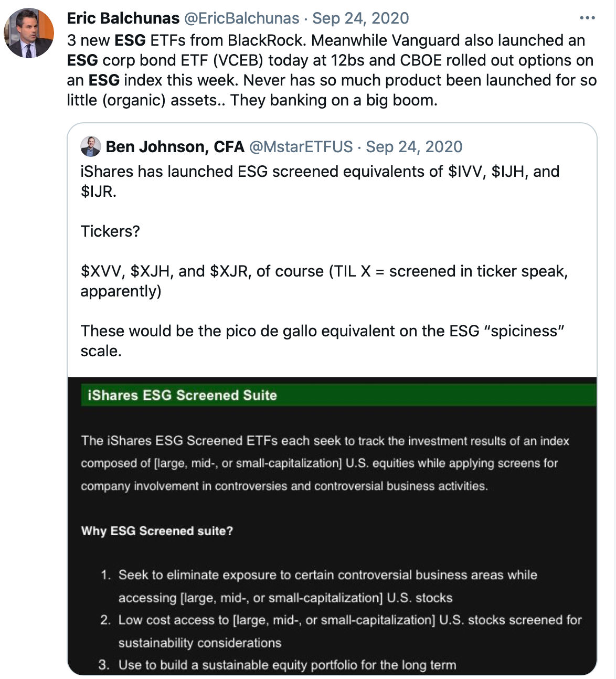Open the quoted tweet's Sep 24, 2020 timestamp
The image size is (616, 679).
[414, 147]
